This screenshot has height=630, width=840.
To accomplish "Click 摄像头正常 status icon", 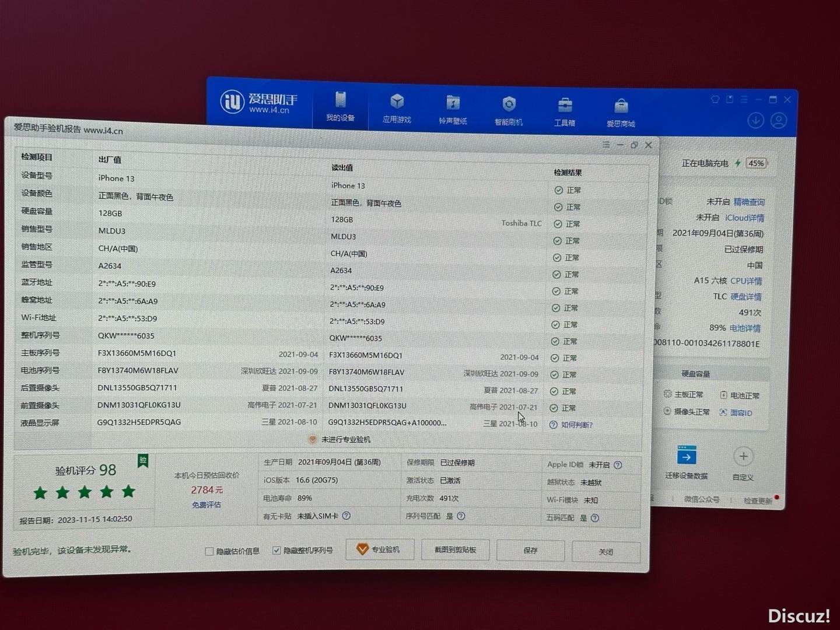I will coord(667,411).
